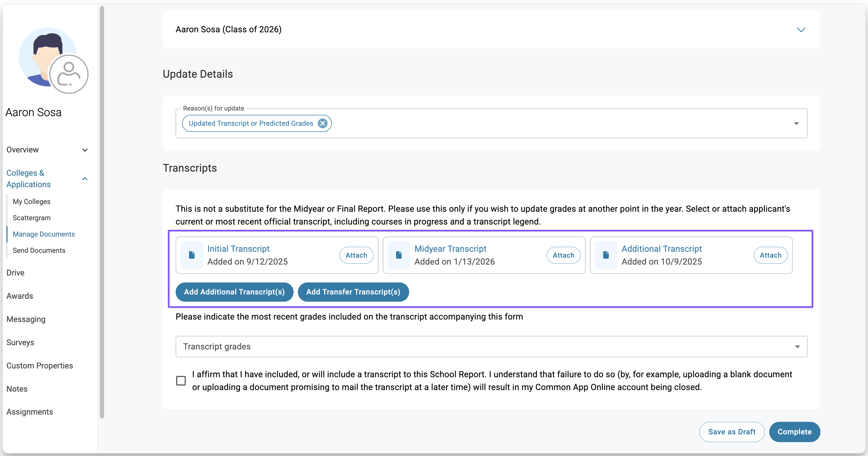The image size is (868, 456).
Task: Attach the Midyear Transcript
Action: 563,255
